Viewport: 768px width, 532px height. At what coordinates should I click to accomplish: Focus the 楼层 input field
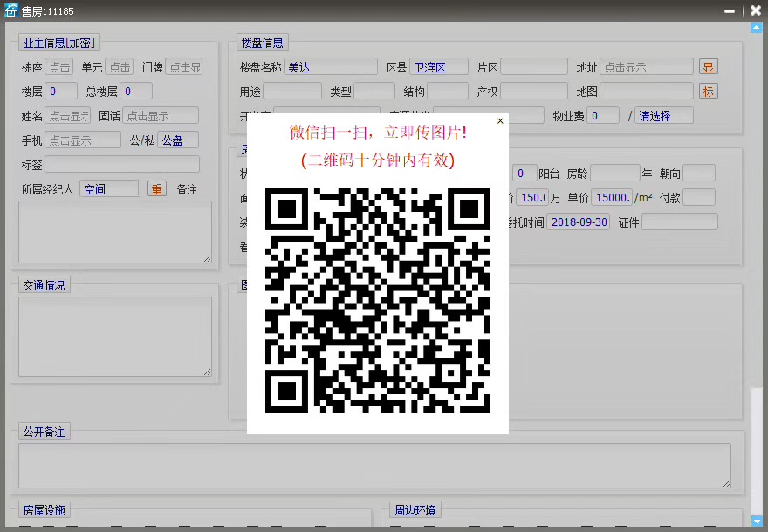click(61, 91)
